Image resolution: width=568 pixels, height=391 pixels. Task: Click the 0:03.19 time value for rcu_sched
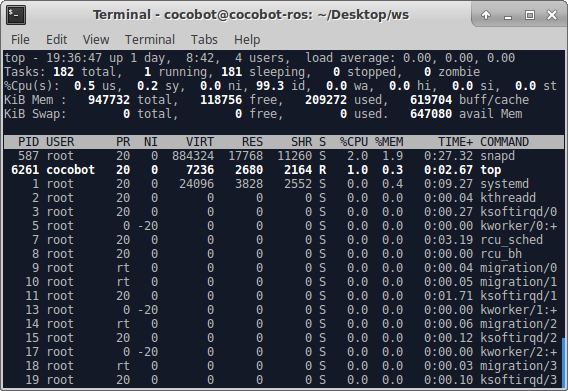448,240
